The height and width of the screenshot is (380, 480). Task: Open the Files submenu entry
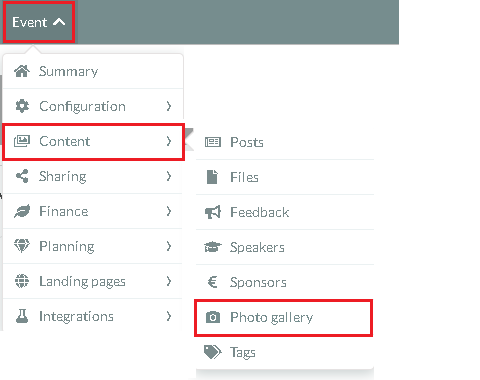point(285,177)
